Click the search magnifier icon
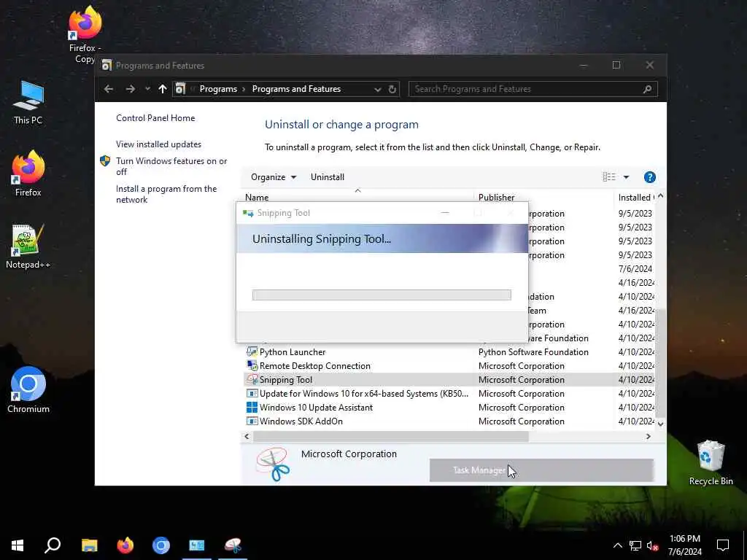 (x=648, y=89)
